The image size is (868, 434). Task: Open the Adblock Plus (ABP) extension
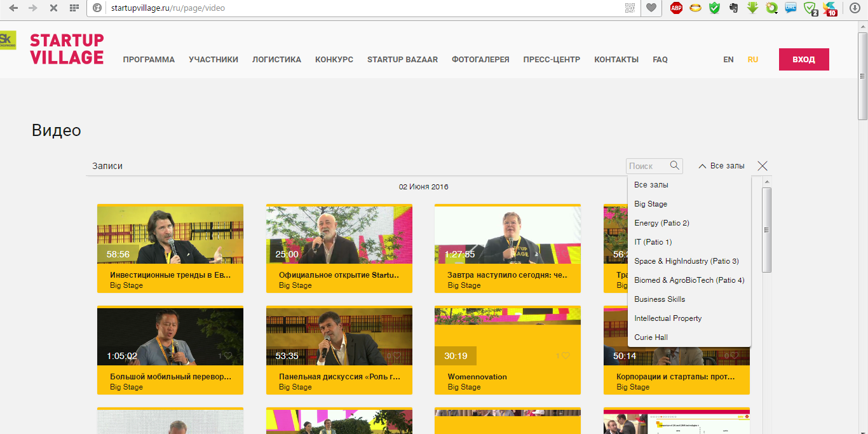676,8
